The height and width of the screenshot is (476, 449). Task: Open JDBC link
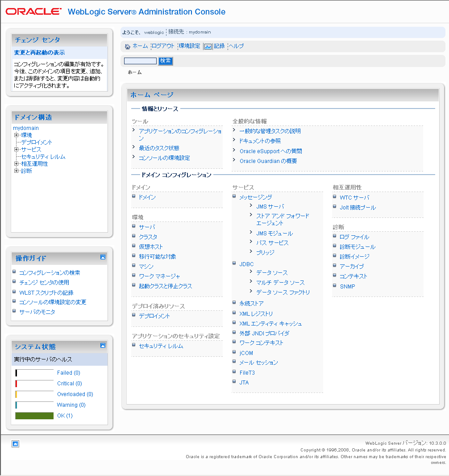point(247,264)
